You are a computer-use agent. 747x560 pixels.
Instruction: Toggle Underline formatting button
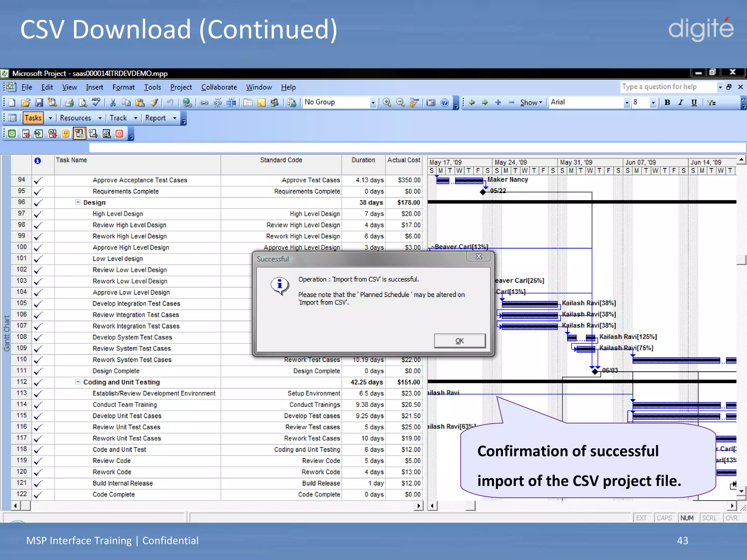click(694, 102)
